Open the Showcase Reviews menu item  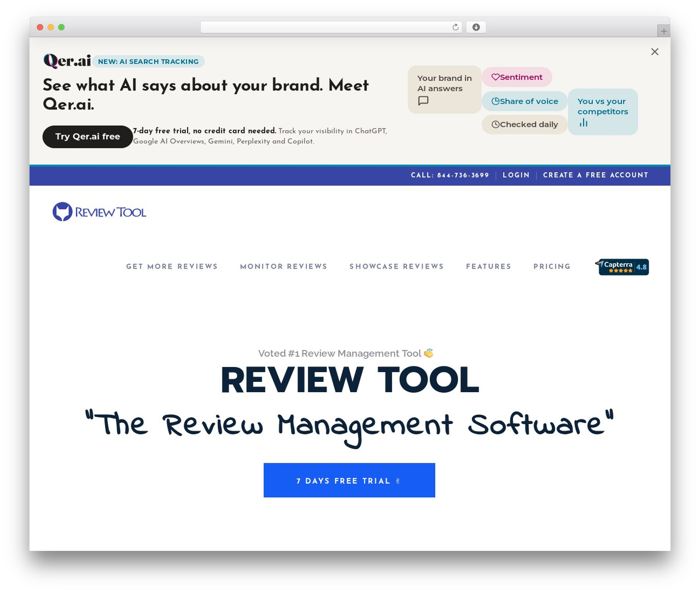point(396,266)
